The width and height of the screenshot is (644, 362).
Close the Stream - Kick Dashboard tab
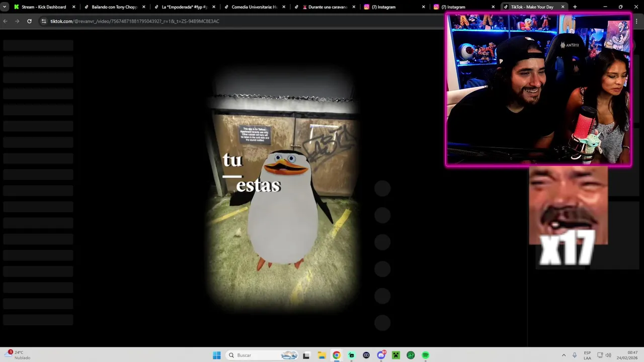click(x=74, y=7)
